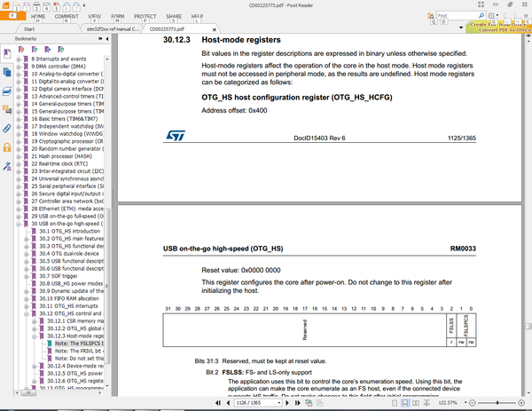Switch to facing pages view
The image size is (532, 411).
point(416,403)
